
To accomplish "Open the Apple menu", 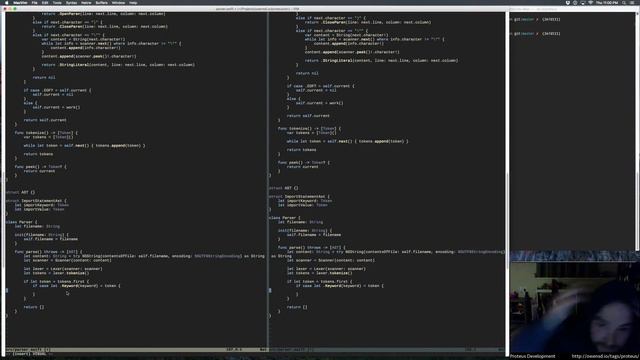I will click(6, 2).
